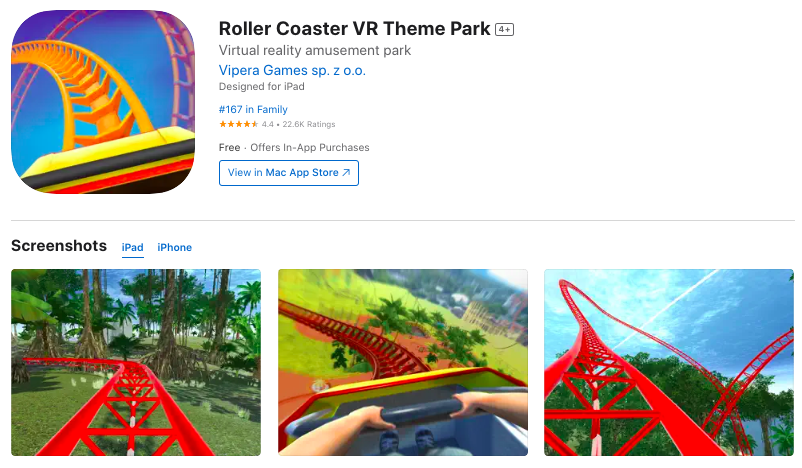Click the arrow icon in View button
Viewport: 802px width, 468px height.
coord(346,173)
